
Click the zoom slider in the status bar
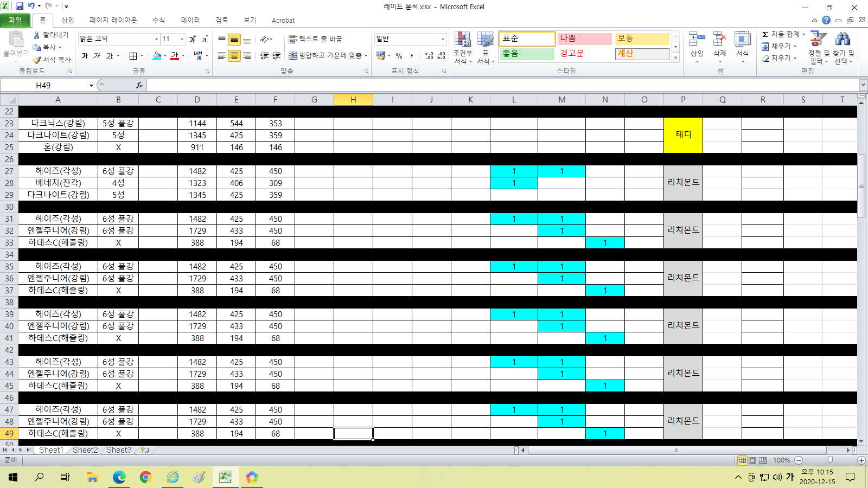(x=829, y=460)
